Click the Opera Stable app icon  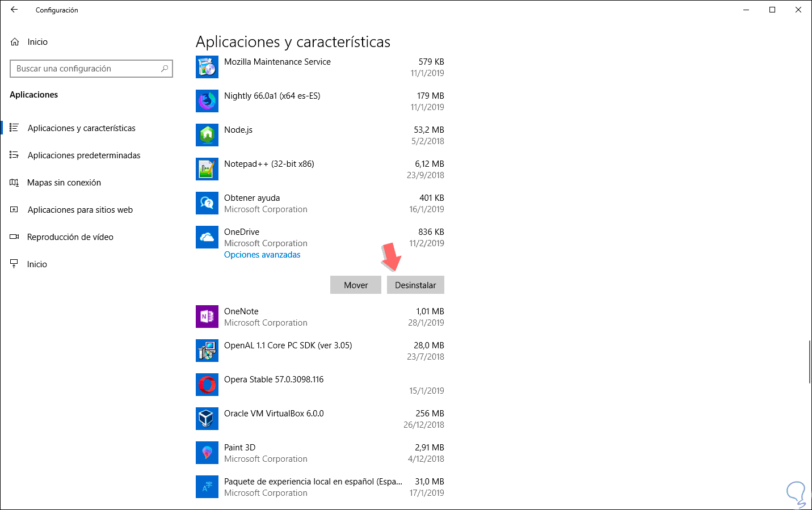click(x=207, y=385)
